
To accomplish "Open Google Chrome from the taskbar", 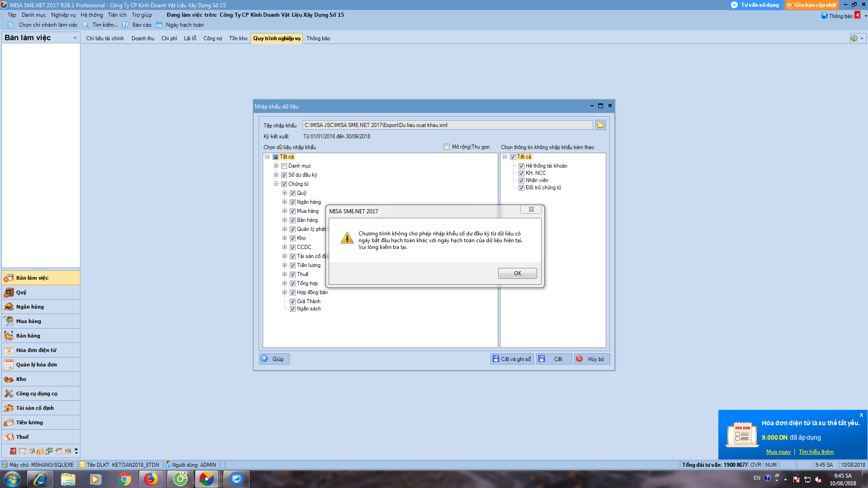I will point(124,479).
